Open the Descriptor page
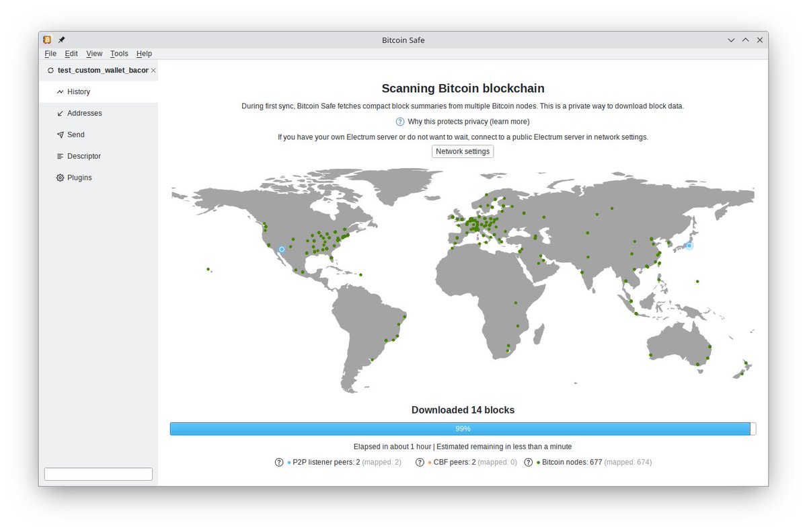Image resolution: width=807 pixels, height=532 pixels. pos(98,156)
